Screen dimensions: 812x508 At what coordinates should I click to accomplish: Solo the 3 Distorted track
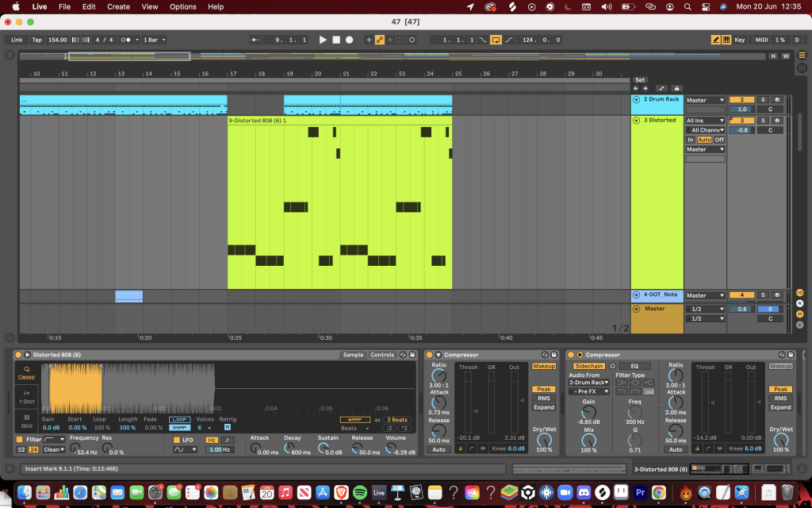click(763, 120)
